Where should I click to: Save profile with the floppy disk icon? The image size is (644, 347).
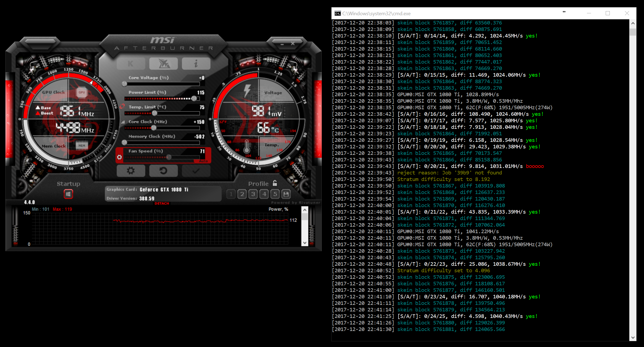[286, 194]
